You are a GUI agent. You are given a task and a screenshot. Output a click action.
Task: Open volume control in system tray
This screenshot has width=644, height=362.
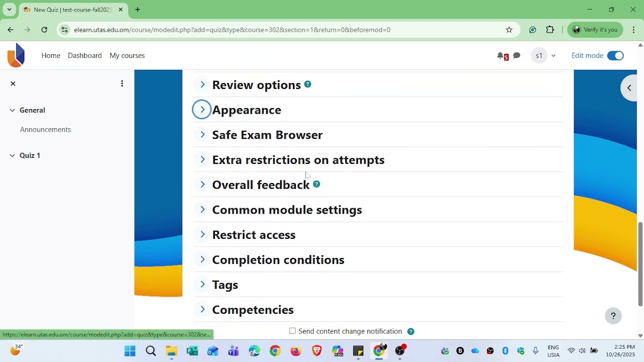(582, 351)
